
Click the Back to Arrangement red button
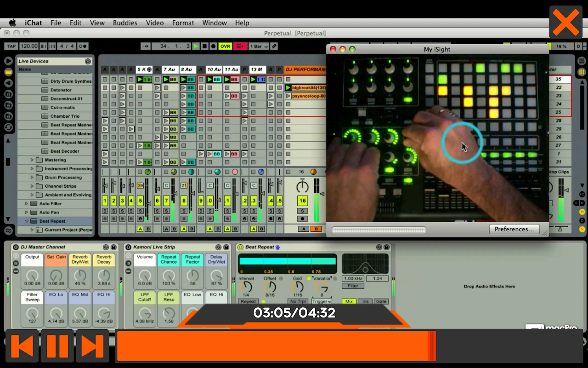tap(240, 46)
